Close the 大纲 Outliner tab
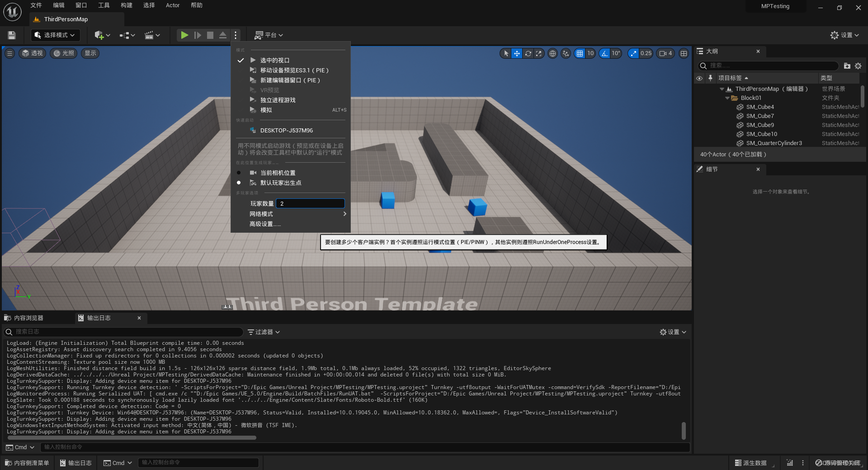 tap(758, 52)
